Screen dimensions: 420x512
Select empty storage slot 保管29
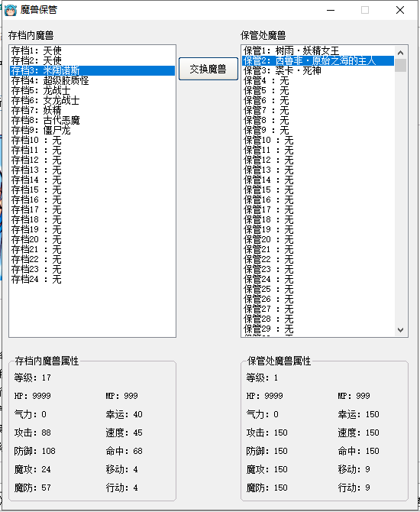tap(318, 329)
